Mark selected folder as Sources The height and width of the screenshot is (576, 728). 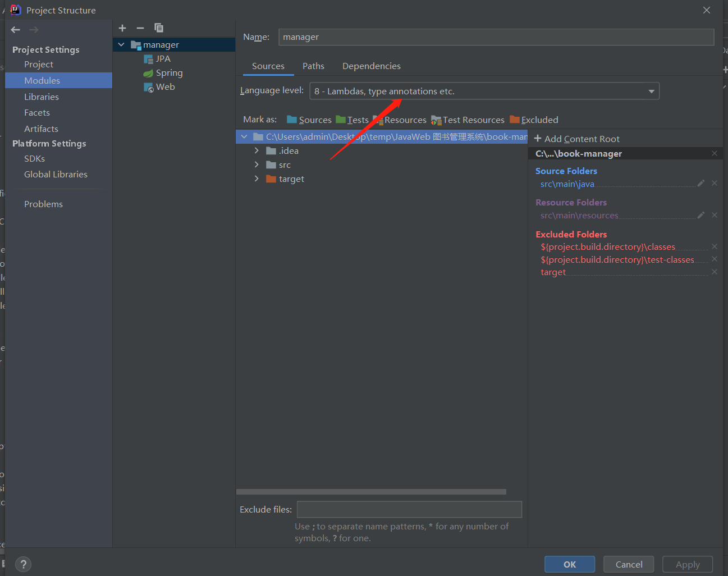click(309, 120)
